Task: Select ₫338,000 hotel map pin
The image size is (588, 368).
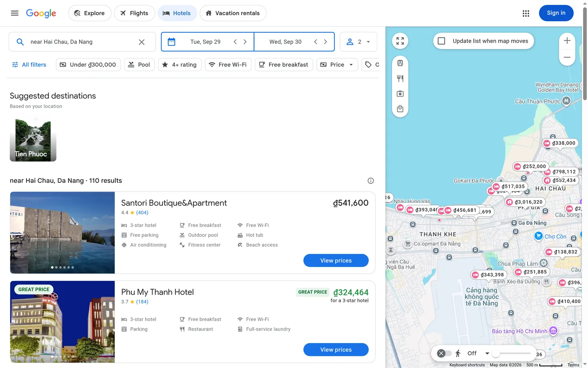Action: pyautogui.click(x=560, y=143)
